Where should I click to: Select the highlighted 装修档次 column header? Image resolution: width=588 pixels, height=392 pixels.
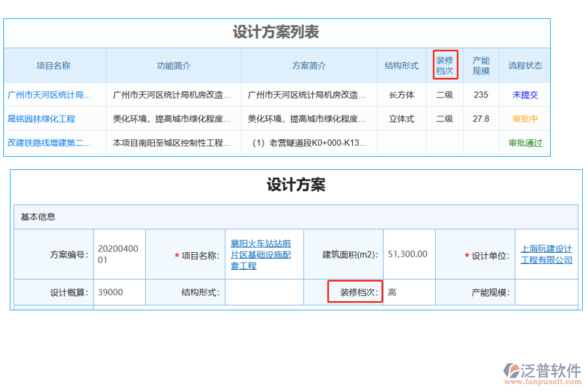(x=445, y=64)
